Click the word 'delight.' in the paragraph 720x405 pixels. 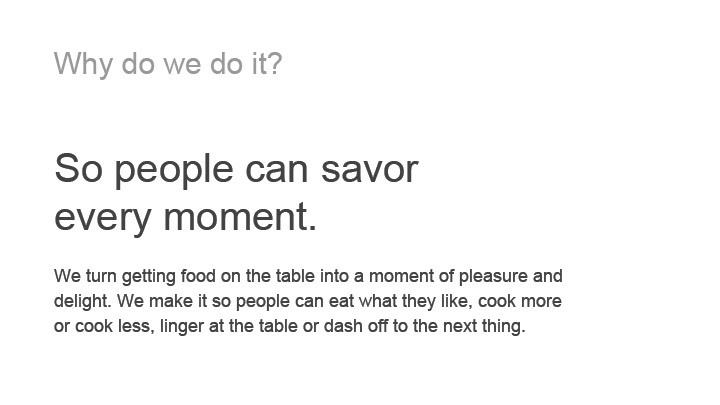coord(83,302)
